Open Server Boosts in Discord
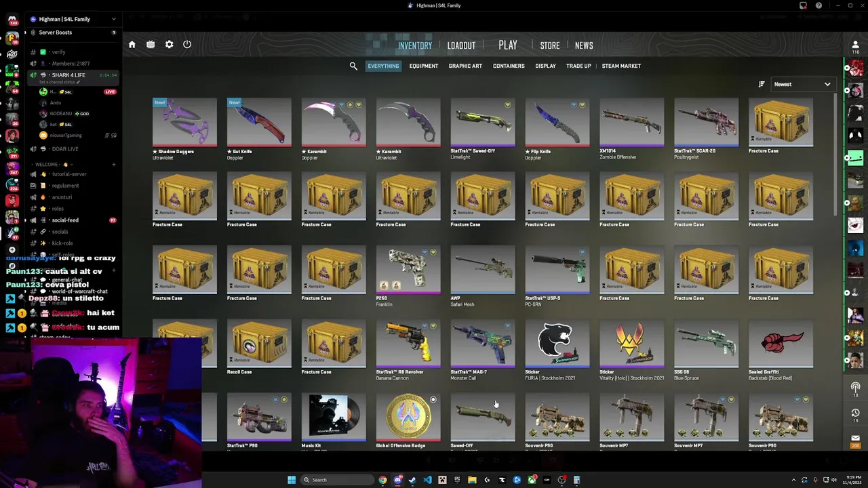868x488 pixels. [x=73, y=33]
